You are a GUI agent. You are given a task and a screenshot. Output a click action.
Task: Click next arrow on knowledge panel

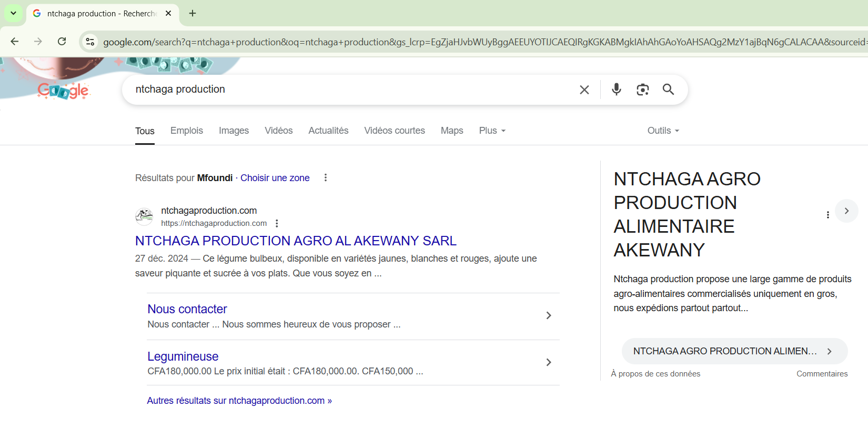coord(846,211)
